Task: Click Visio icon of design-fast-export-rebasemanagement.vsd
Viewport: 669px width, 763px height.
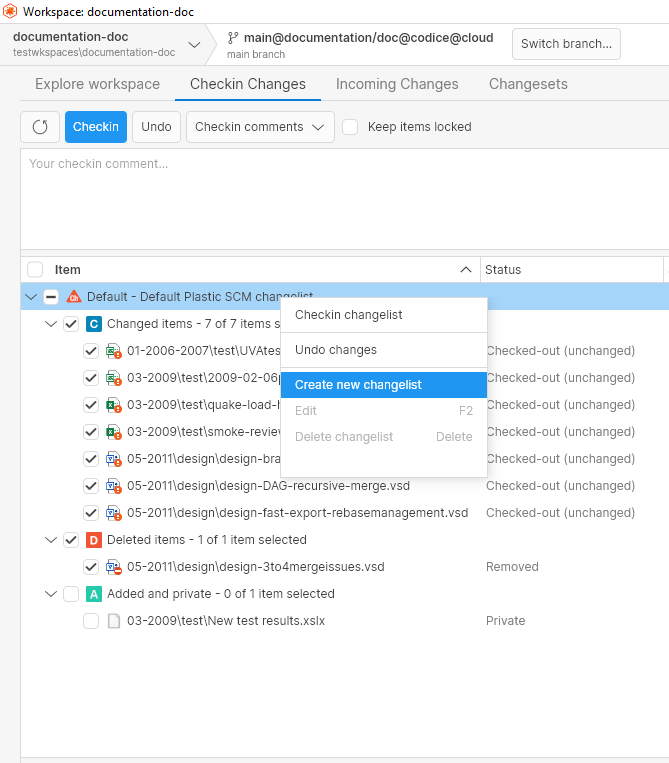Action: 114,513
